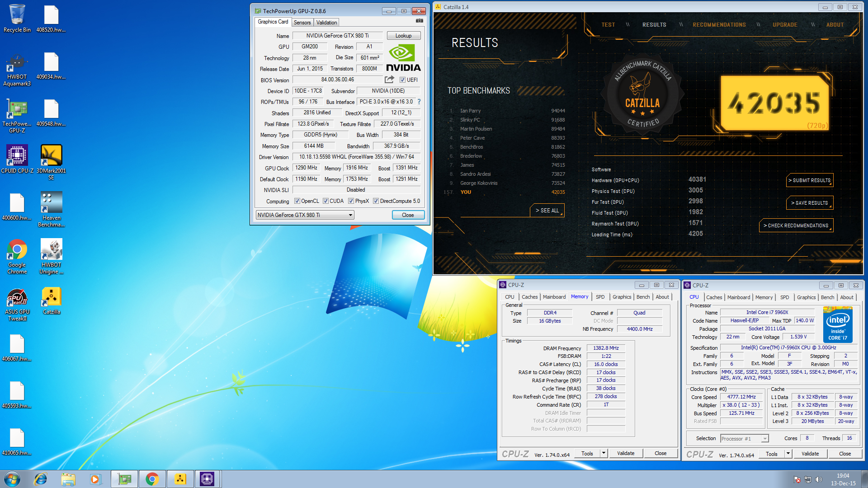This screenshot has height=488, width=868.
Task: Open Heaven Benchmark desktop shortcut
Action: tap(51, 210)
